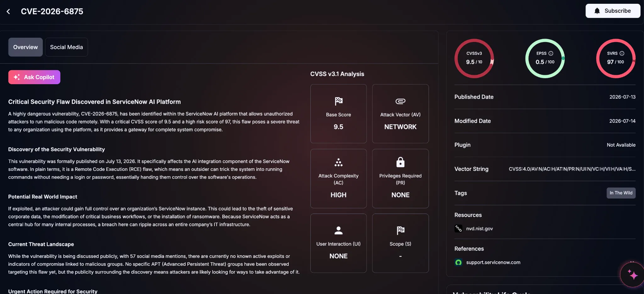Click the nvd.nist.gov favicon
The image size is (644, 294).
tap(458, 229)
